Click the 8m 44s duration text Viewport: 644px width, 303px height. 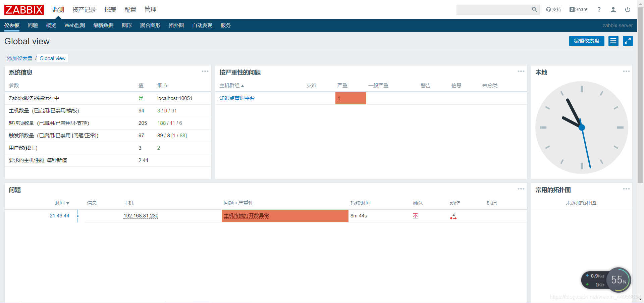(x=359, y=216)
